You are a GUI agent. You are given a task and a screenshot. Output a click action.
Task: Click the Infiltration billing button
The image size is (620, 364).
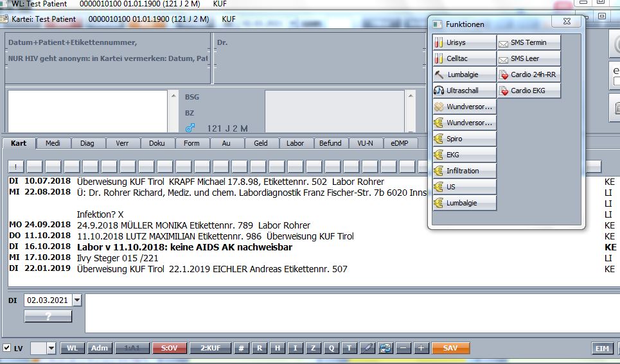[465, 171]
